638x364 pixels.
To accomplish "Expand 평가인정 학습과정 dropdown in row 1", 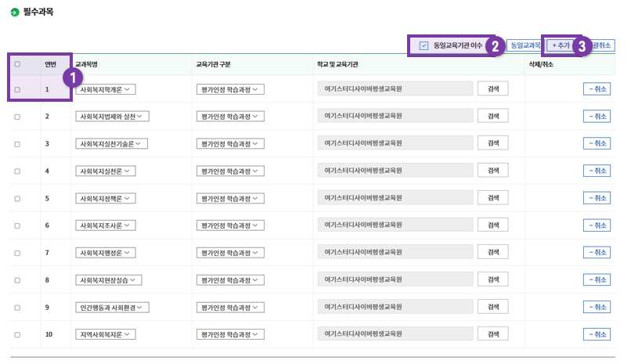I will (230, 89).
